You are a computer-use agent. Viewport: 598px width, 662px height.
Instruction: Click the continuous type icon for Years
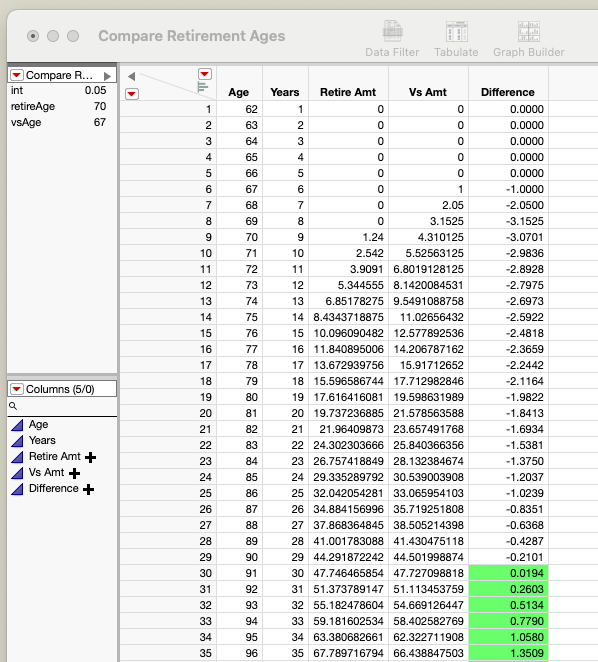click(x=17, y=441)
